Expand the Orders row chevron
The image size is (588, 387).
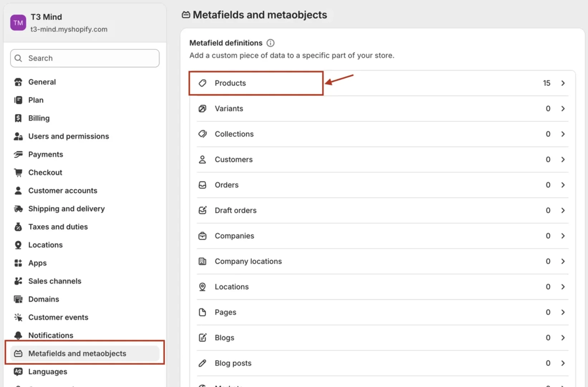563,185
